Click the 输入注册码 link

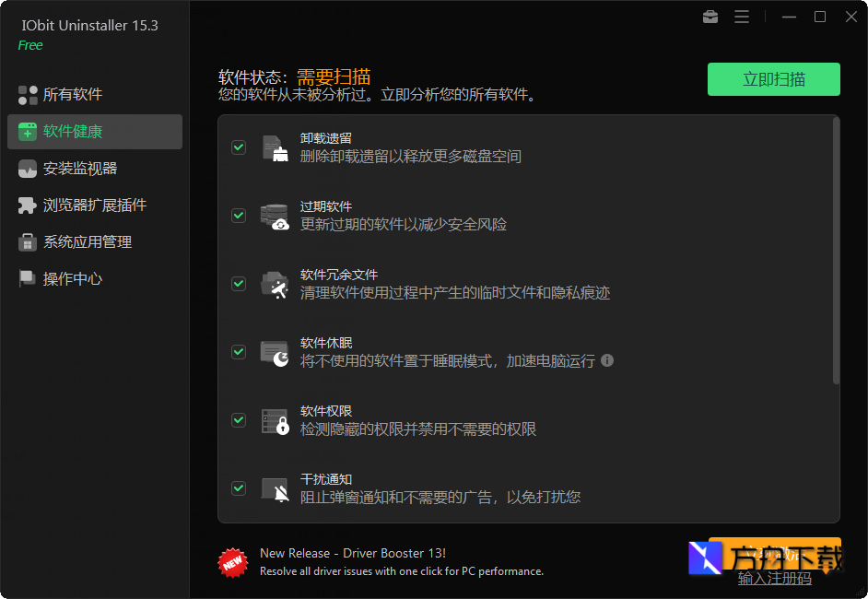[x=777, y=578]
